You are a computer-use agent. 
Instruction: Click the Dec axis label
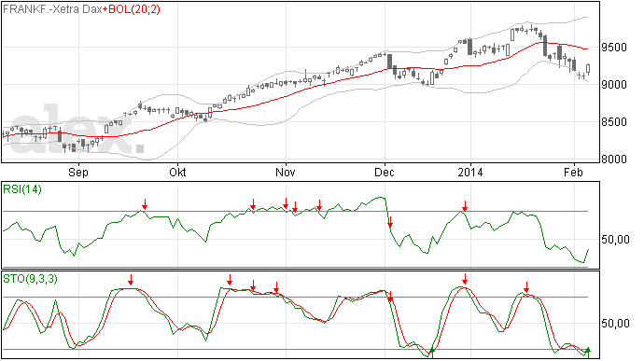385,172
